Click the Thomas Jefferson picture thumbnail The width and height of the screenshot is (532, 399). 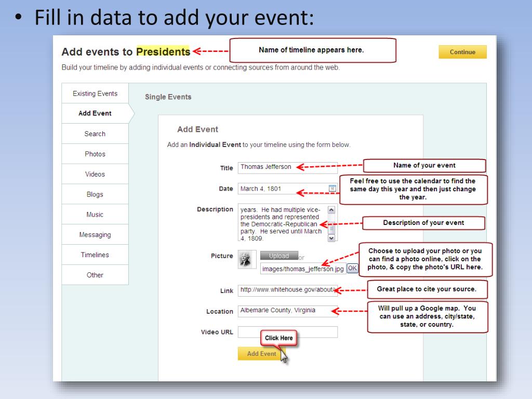(x=247, y=260)
